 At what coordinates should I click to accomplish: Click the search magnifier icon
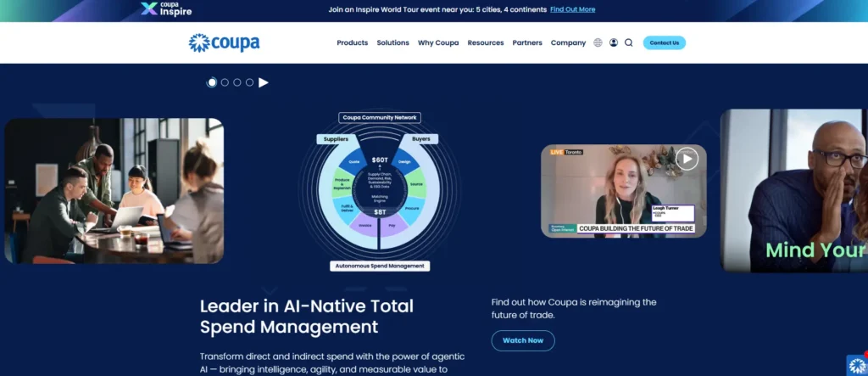[x=629, y=42]
